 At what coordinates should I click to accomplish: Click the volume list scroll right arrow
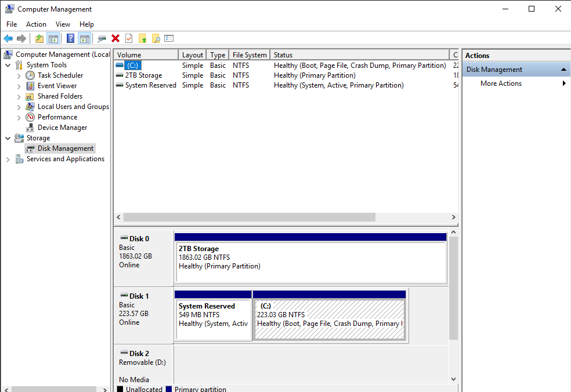pos(453,217)
